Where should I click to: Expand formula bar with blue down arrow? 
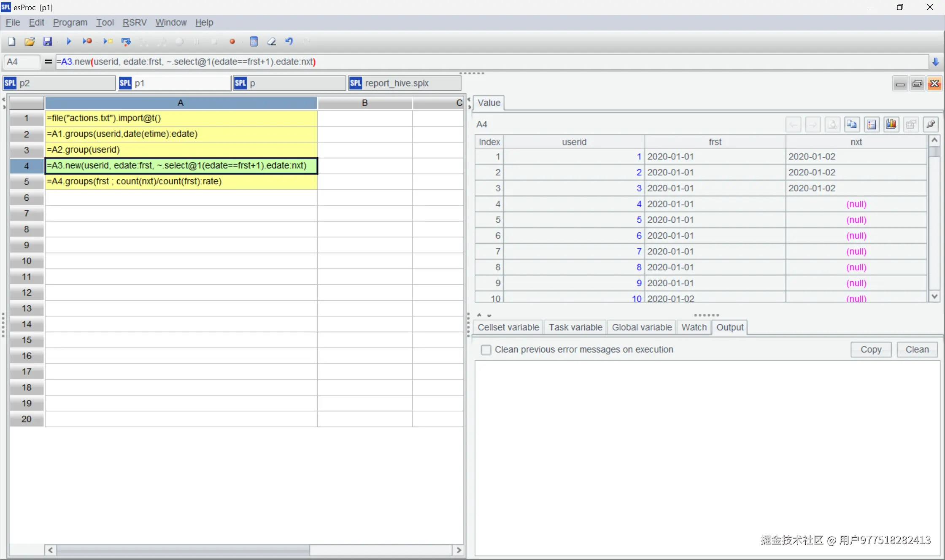point(935,62)
